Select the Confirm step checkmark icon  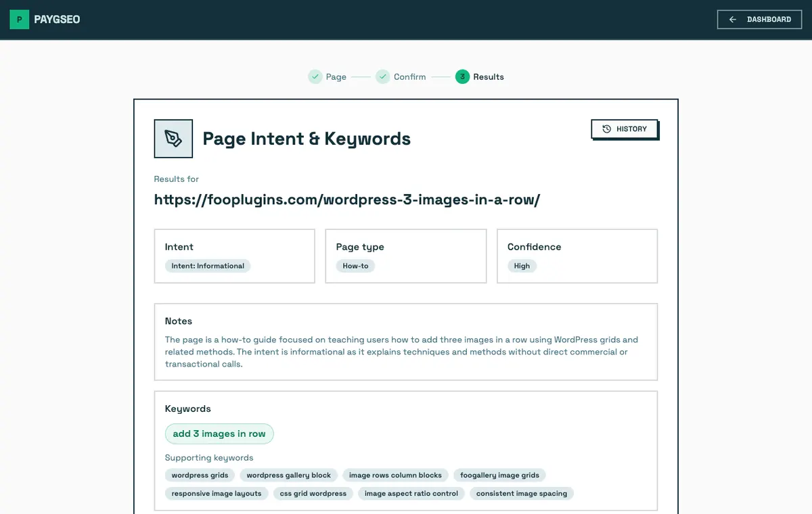coord(382,76)
